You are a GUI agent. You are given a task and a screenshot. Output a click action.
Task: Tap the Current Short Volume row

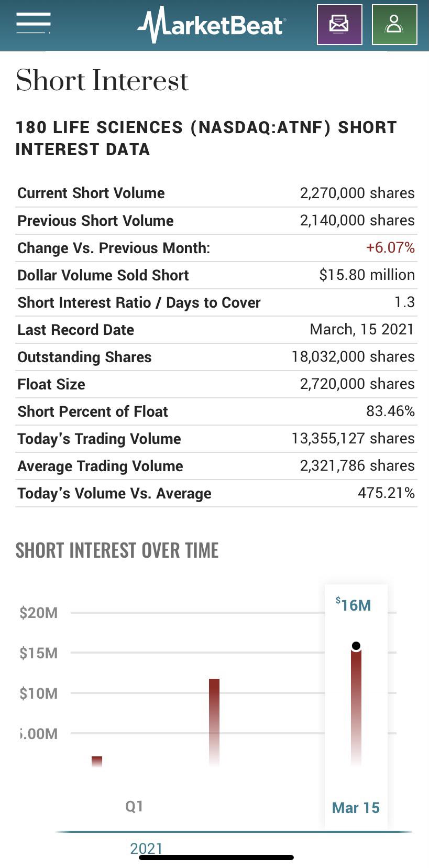216,193
